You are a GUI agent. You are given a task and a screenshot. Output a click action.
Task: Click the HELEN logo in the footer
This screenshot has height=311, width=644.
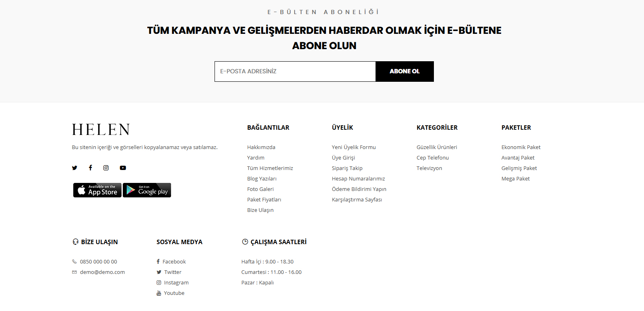click(x=101, y=130)
